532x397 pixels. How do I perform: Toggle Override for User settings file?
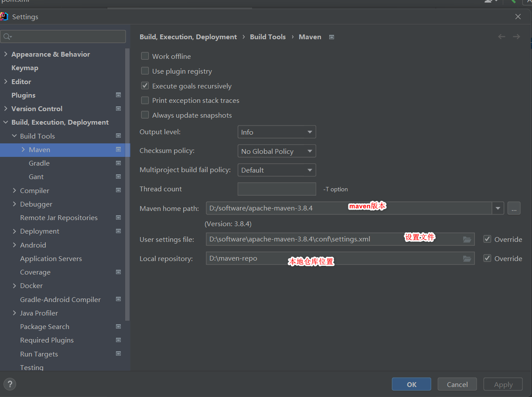coord(488,239)
